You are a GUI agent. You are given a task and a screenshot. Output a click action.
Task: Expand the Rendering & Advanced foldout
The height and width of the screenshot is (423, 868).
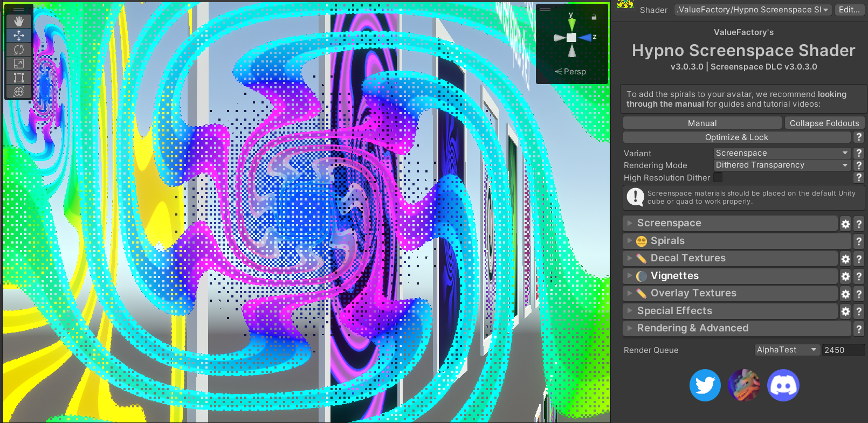click(736, 328)
